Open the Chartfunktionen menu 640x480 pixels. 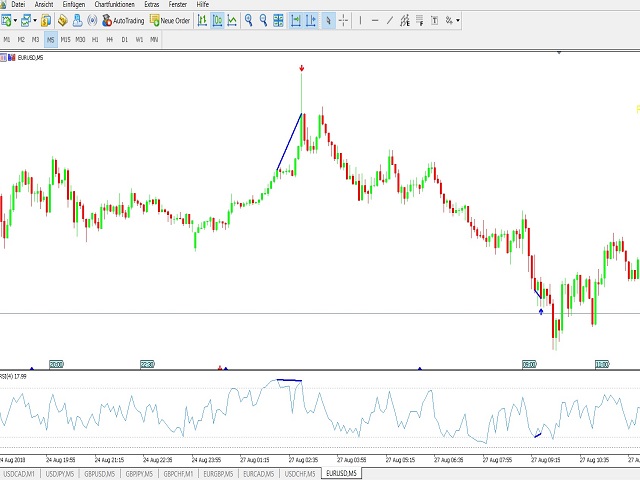coord(116,5)
